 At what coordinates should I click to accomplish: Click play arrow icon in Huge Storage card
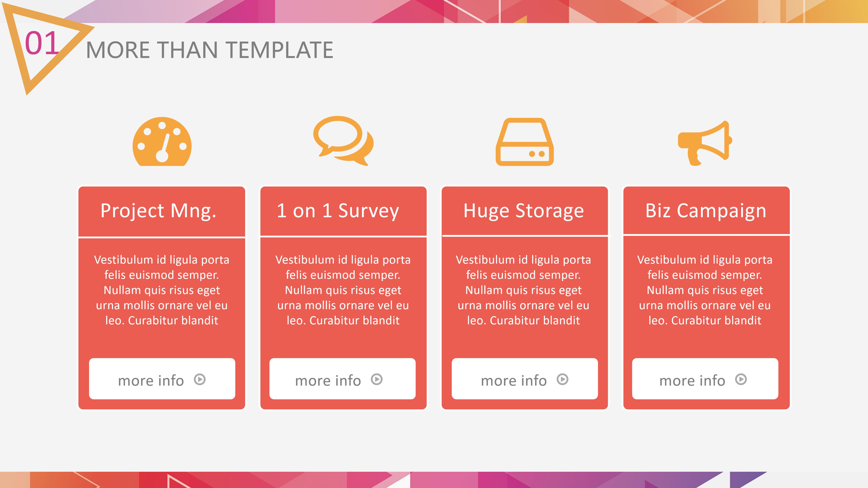[562, 380]
